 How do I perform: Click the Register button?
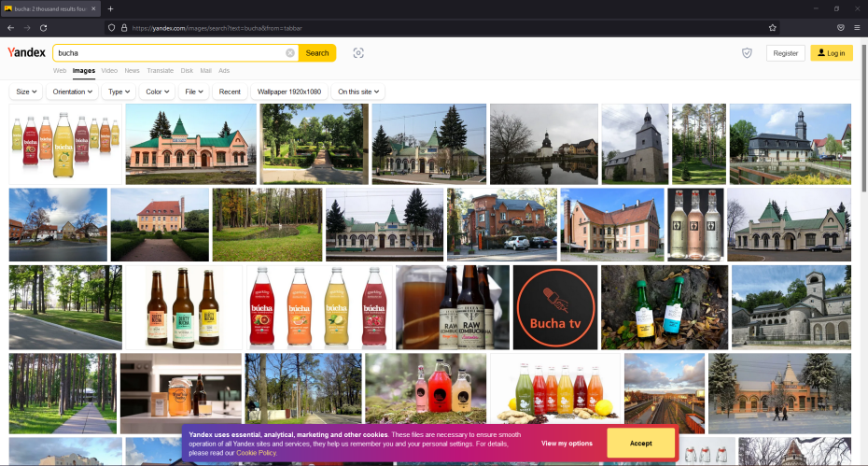[x=785, y=53]
